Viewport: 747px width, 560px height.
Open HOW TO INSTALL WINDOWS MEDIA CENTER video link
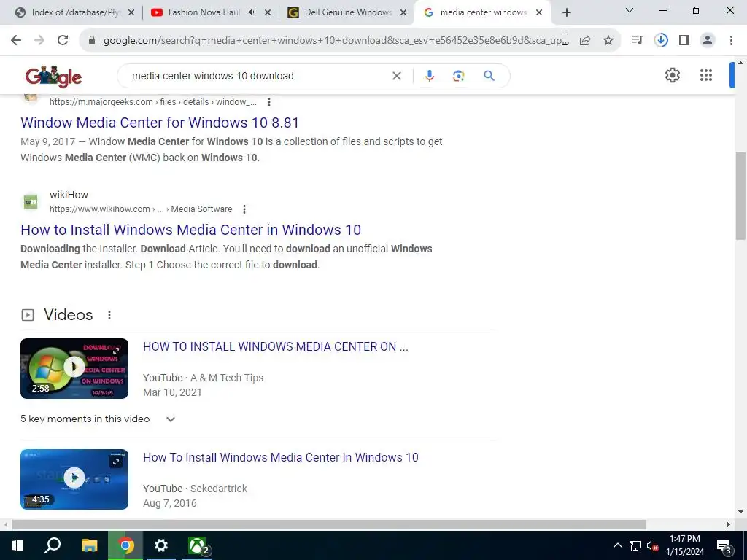[275, 346]
